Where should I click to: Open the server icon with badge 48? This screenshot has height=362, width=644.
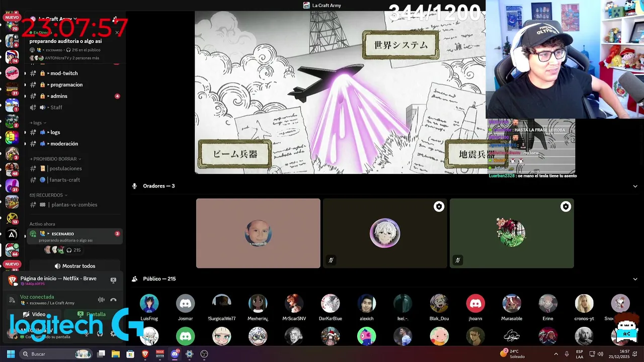point(12,170)
